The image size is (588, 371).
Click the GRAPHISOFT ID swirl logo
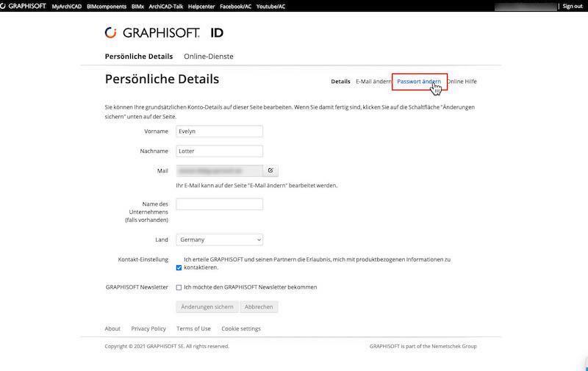[111, 32]
